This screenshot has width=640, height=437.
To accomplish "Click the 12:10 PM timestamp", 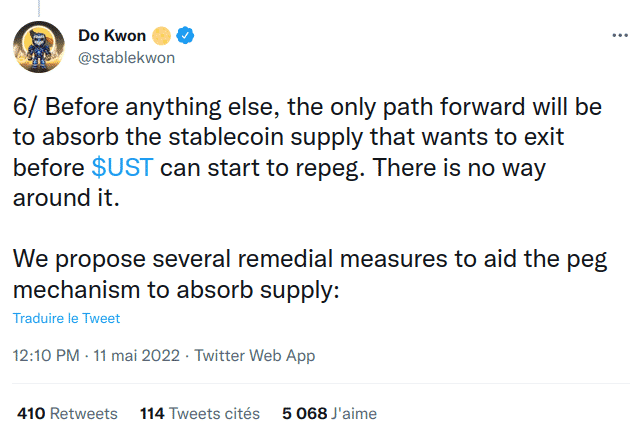I will tap(46, 355).
